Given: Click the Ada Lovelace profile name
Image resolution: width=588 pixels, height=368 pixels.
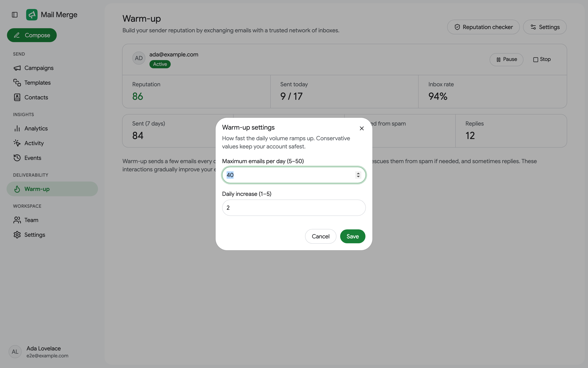Looking at the screenshot, I should (43, 348).
